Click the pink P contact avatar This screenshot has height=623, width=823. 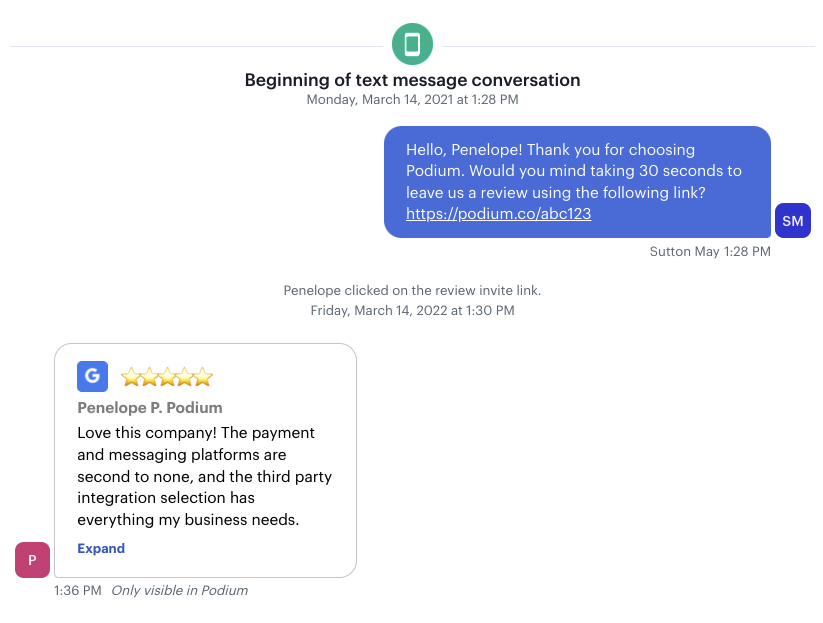coord(33,560)
